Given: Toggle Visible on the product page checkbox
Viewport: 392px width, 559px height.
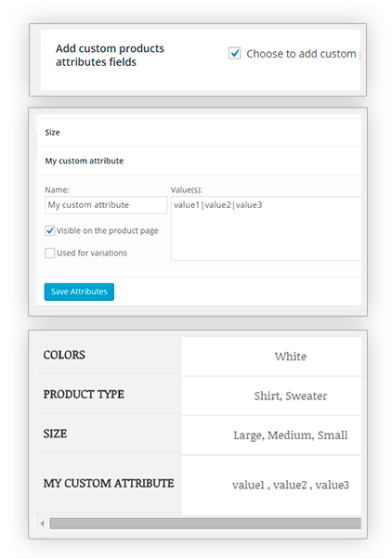Looking at the screenshot, I should 50,230.
